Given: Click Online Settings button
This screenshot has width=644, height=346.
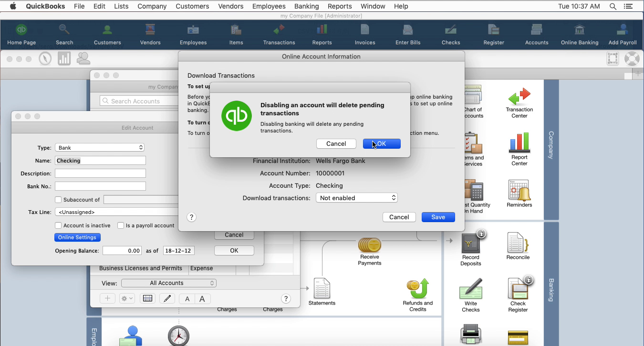Looking at the screenshot, I should pyautogui.click(x=77, y=237).
